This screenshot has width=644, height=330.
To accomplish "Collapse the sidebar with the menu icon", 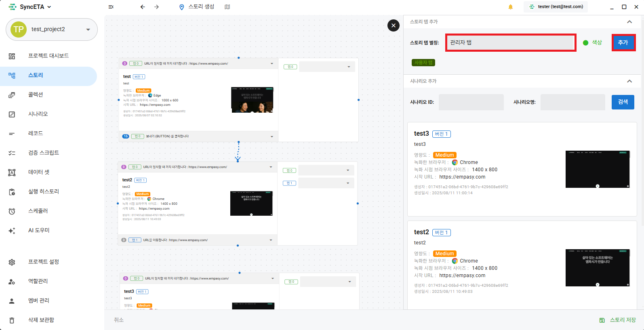I will (x=111, y=7).
